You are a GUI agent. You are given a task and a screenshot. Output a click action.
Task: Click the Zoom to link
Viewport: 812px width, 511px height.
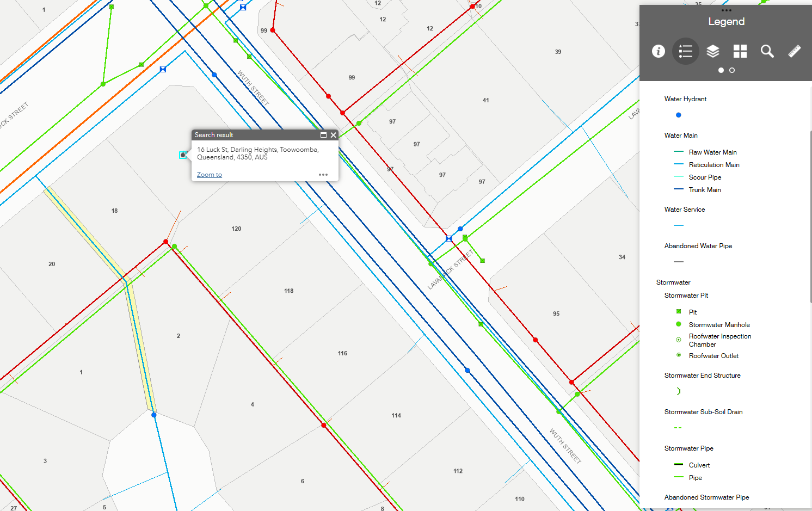pos(210,175)
